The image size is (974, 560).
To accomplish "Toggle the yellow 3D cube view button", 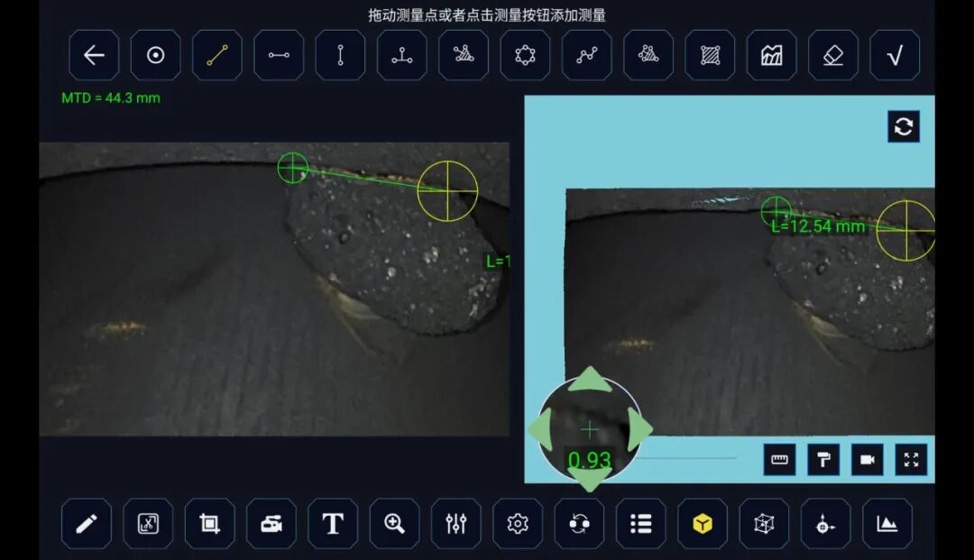I will 702,523.
